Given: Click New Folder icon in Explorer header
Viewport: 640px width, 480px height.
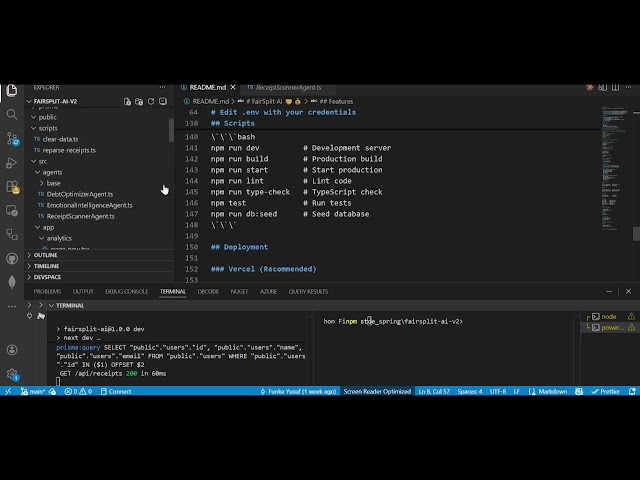Looking at the screenshot, I should click(139, 102).
